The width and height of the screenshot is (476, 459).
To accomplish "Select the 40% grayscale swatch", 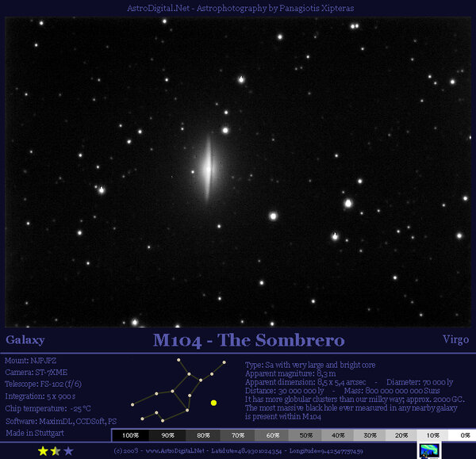I will [x=338, y=435].
